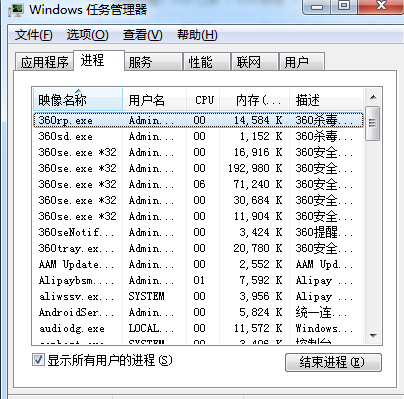Click memory value 2,552 K
This screenshot has height=399, width=404.
261,264
